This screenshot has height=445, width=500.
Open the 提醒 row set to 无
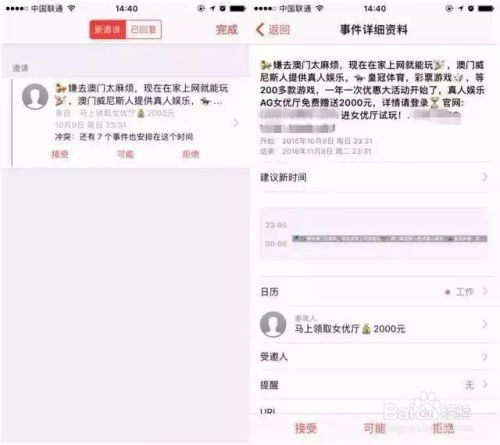coord(375,385)
